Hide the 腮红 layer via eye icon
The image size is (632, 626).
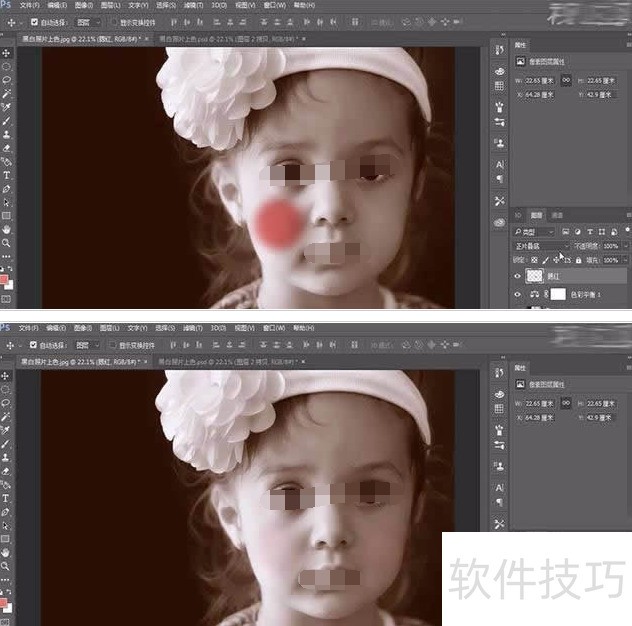(518, 276)
